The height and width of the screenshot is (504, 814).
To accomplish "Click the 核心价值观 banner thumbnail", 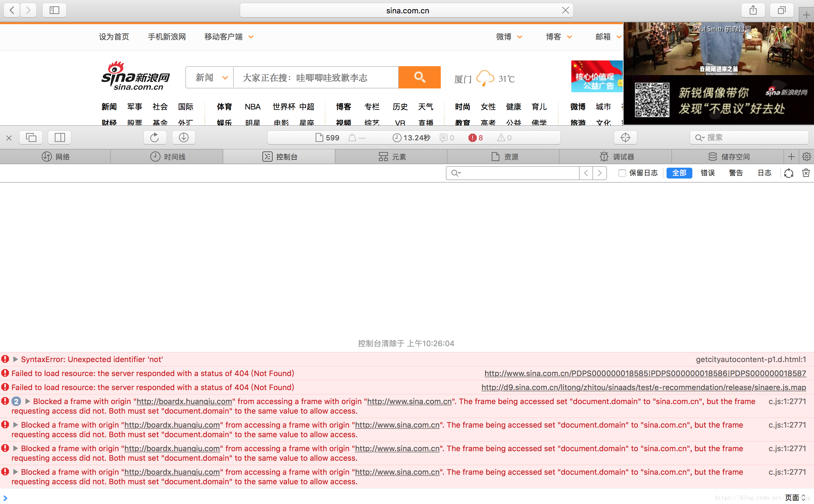I will click(597, 76).
